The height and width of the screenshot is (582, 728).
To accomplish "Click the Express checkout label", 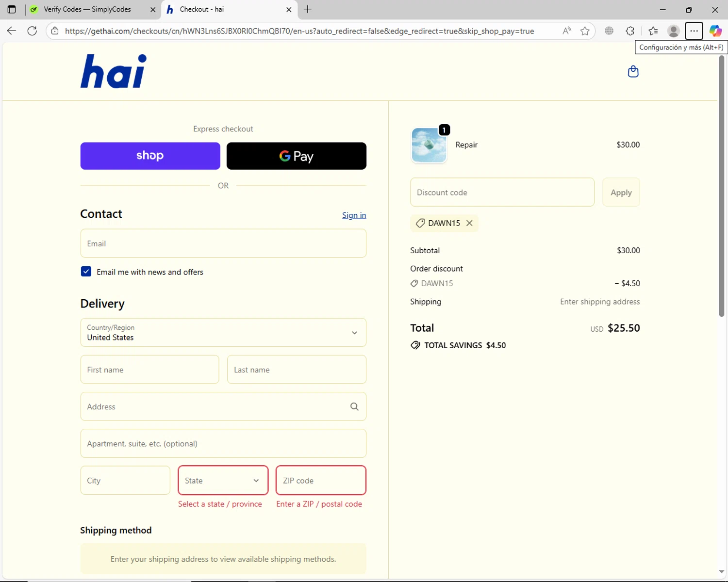I will tap(223, 129).
